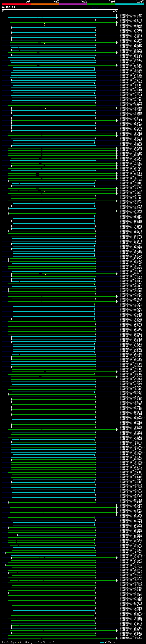This screenshot has height=644, width=146.
Task: Select the UniRef100_Q01526 label
Action: (131, 168)
